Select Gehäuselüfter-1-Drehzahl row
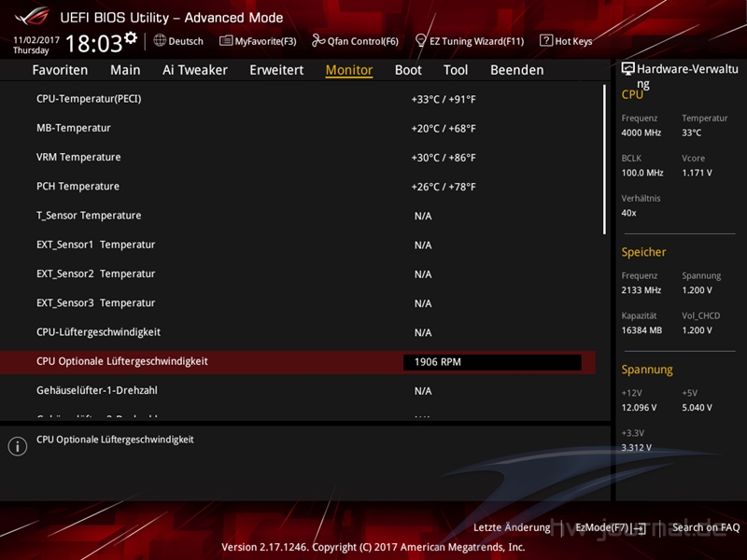 tap(298, 390)
